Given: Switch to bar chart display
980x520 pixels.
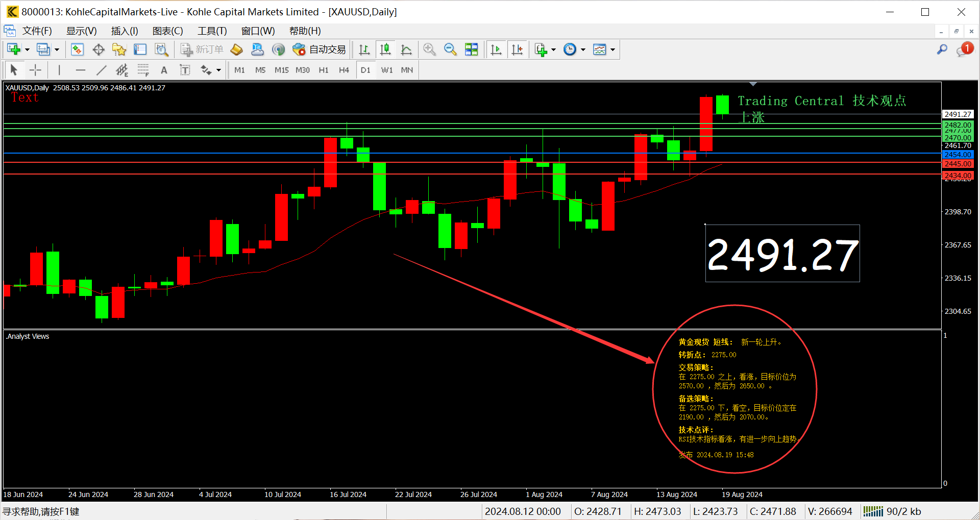Looking at the screenshot, I should coord(364,49).
